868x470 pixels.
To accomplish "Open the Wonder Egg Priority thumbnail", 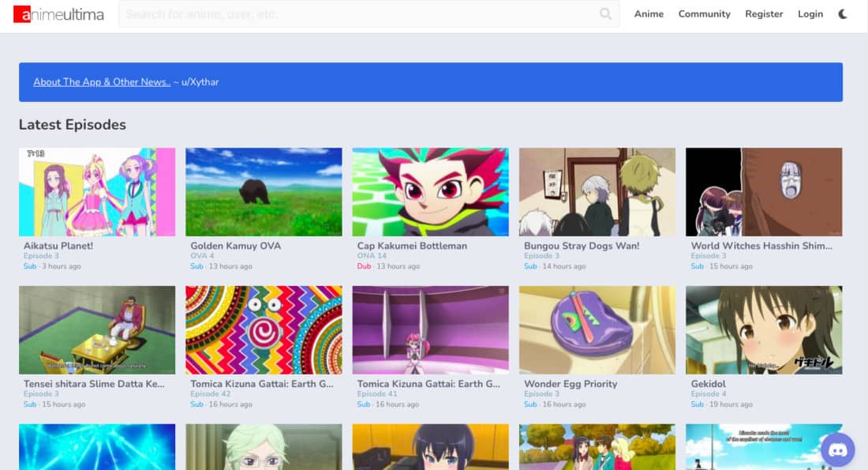I will click(x=597, y=329).
